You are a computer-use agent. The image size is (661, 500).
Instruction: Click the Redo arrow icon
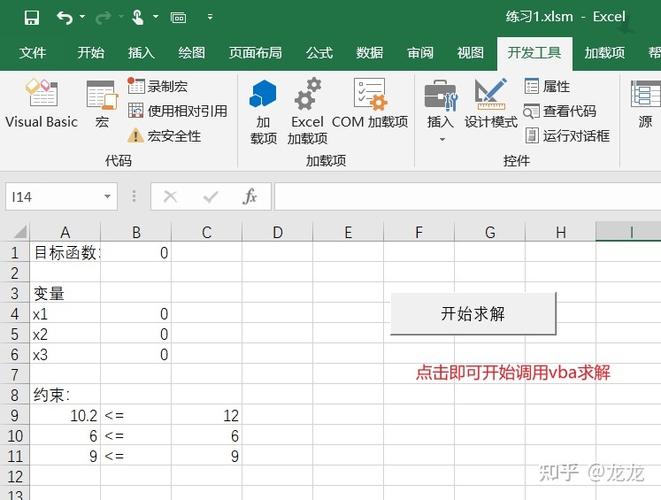click(104, 18)
